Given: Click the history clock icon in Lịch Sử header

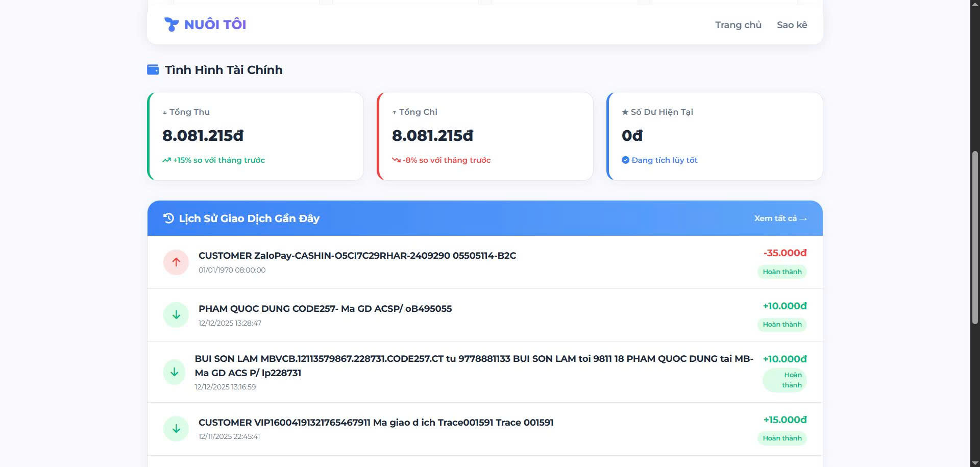Looking at the screenshot, I should point(168,218).
